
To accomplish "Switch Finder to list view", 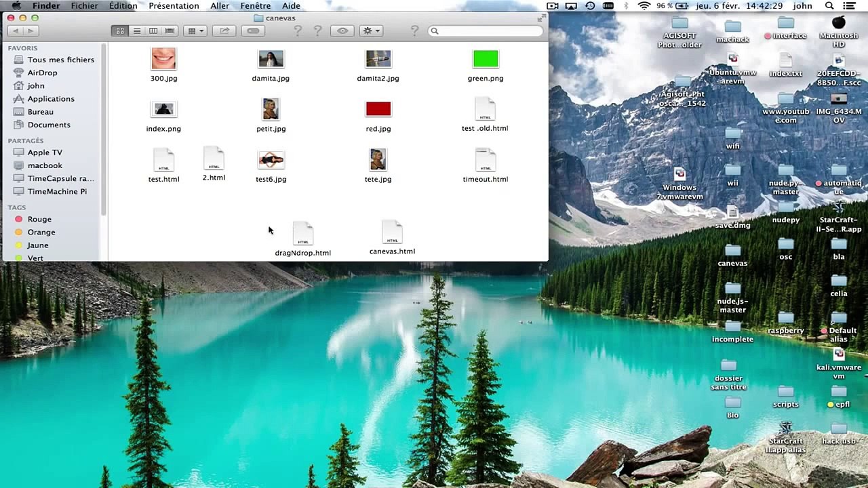I will [137, 30].
